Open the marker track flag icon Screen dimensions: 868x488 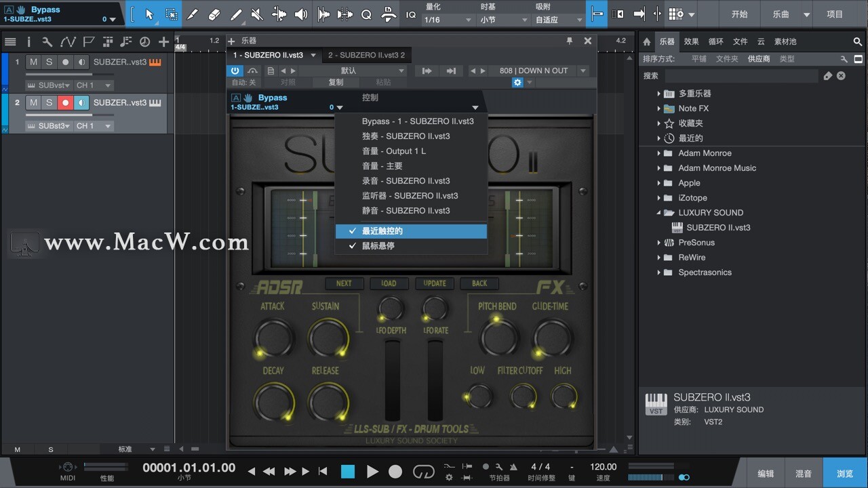[88, 42]
